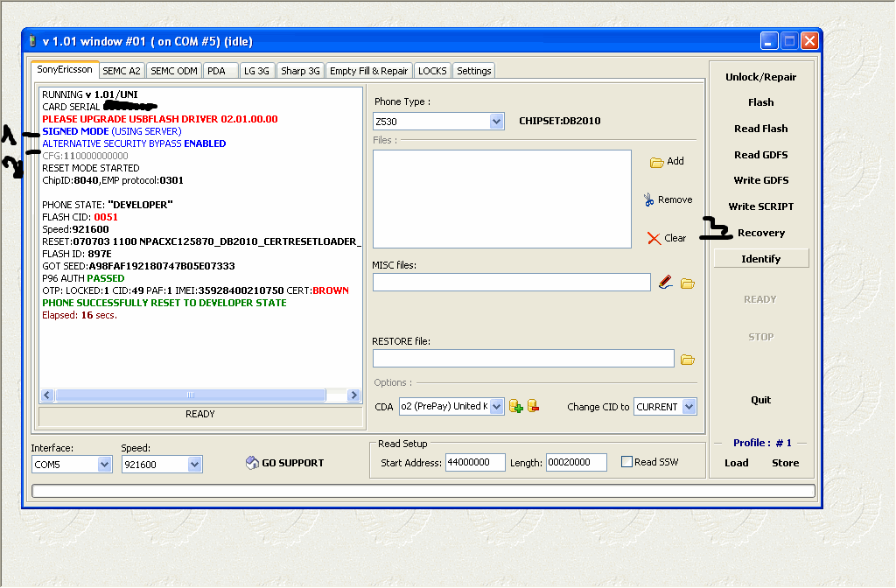Click the Write GDFS button
The width and height of the screenshot is (896, 588).
(760, 180)
